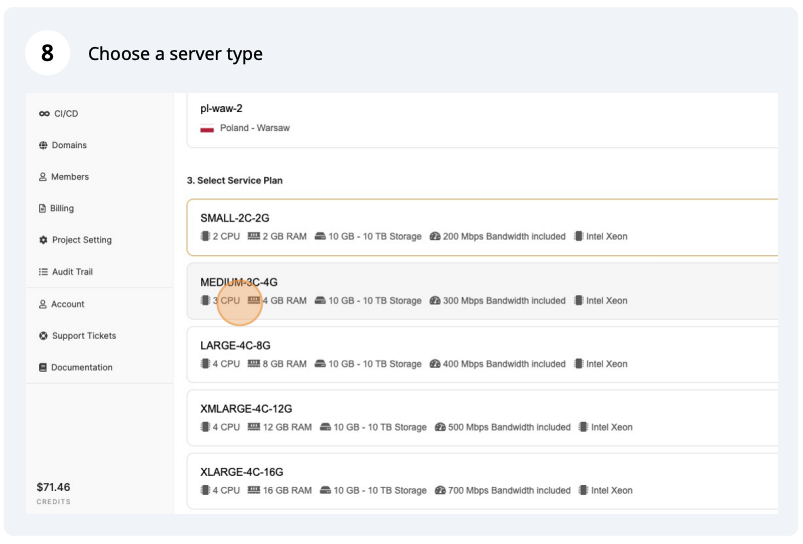Select the pl-waw-2 Poland Warsaw region

(x=480, y=118)
